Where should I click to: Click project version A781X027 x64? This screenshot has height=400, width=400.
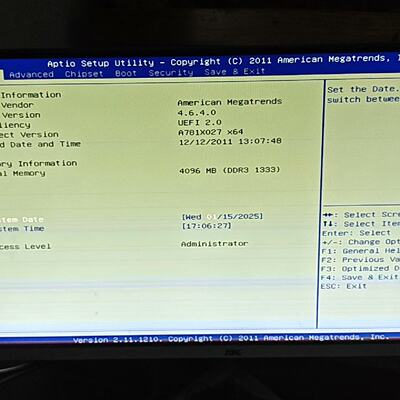click(211, 132)
